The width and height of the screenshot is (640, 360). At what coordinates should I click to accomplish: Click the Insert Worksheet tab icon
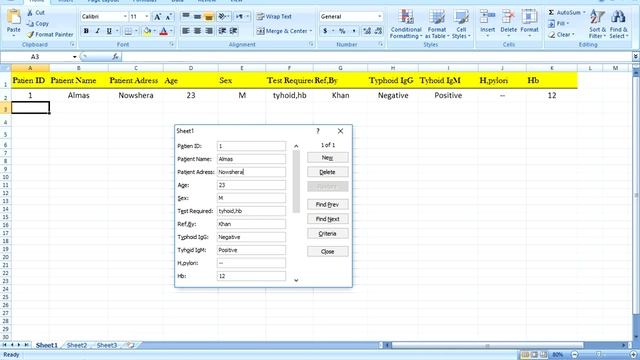[130, 345]
